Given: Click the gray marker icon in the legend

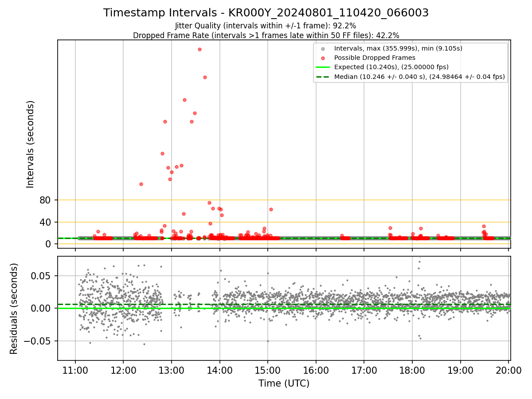Looking at the screenshot, I should 323,49.
